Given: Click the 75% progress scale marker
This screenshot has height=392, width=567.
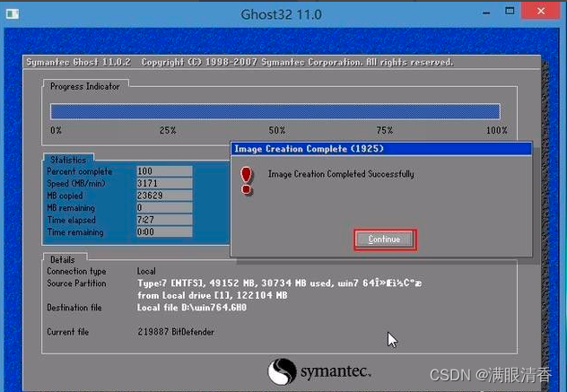Looking at the screenshot, I should (385, 130).
